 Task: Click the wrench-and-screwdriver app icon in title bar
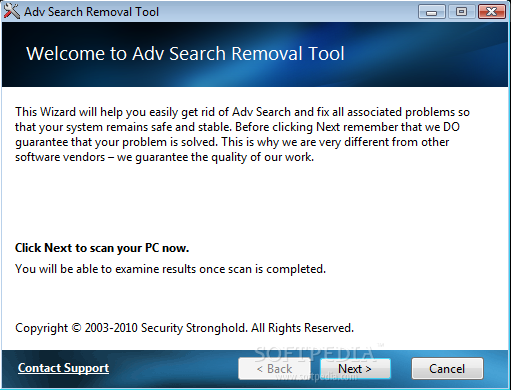point(11,11)
